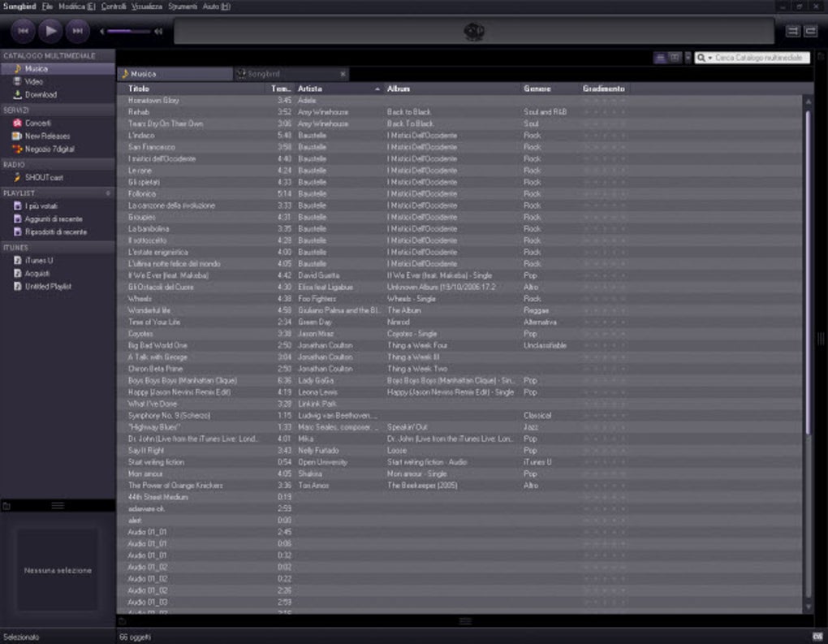Add a new playlist with the Playlist plus button

tap(108, 192)
